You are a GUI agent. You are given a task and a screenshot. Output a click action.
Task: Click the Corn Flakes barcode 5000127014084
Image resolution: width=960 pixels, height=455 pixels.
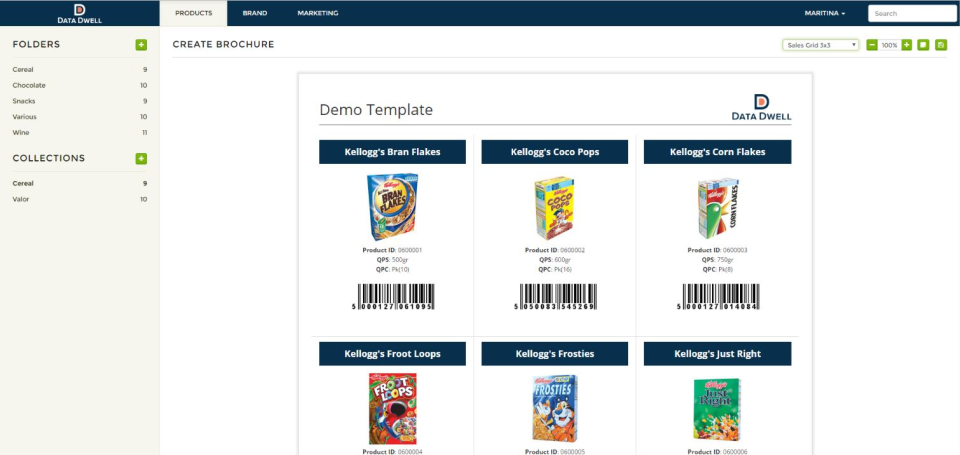718,297
